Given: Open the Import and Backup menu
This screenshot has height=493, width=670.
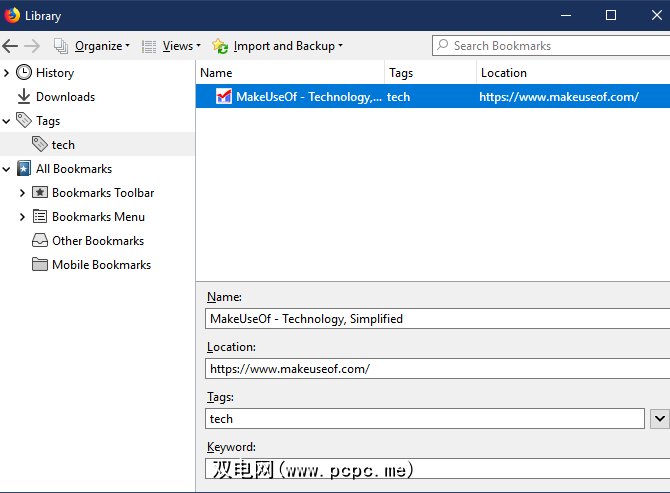Looking at the screenshot, I should (x=278, y=46).
